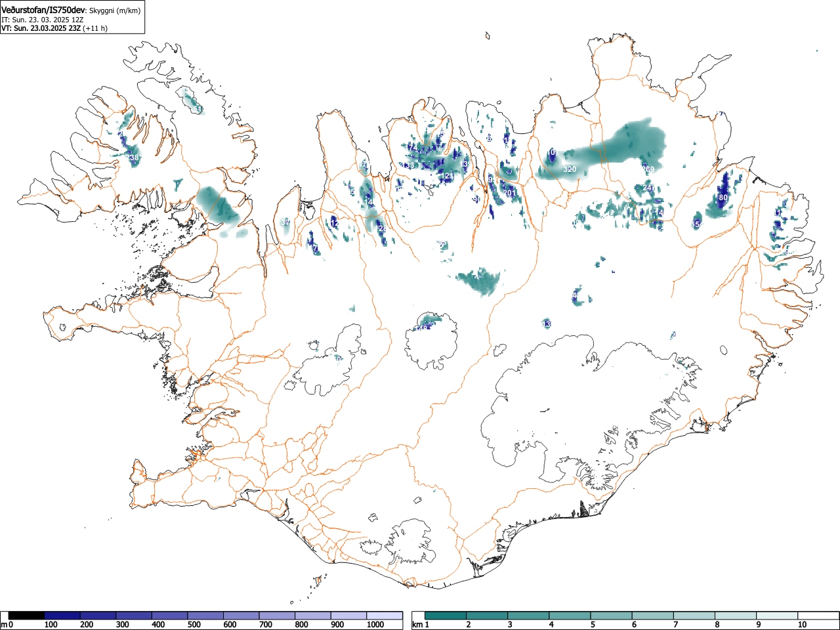Viewport: 840px width, 630px height.
Task: Click the 154 visibility value
Action: 698,225
